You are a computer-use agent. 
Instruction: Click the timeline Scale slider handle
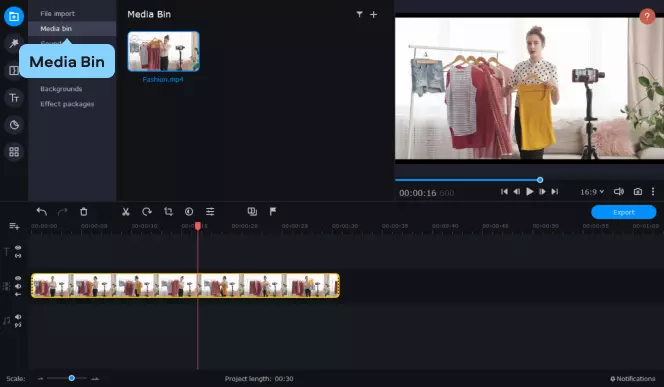pyautogui.click(x=72, y=378)
